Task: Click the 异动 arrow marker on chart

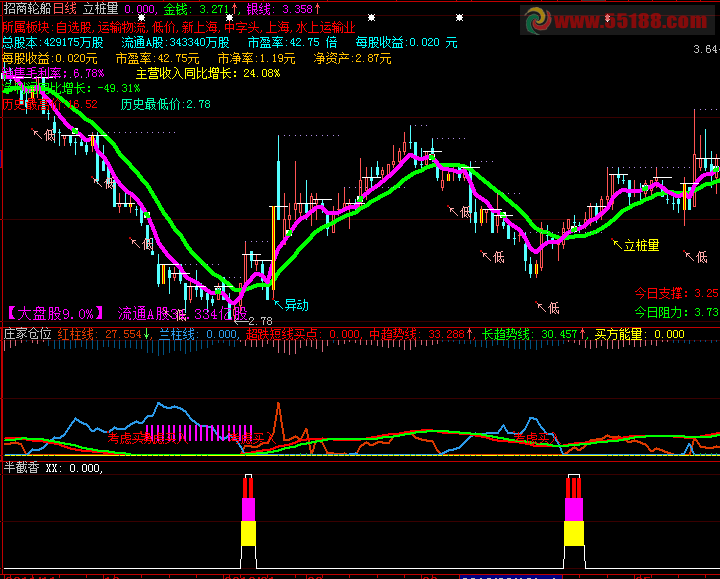Action: coord(290,303)
